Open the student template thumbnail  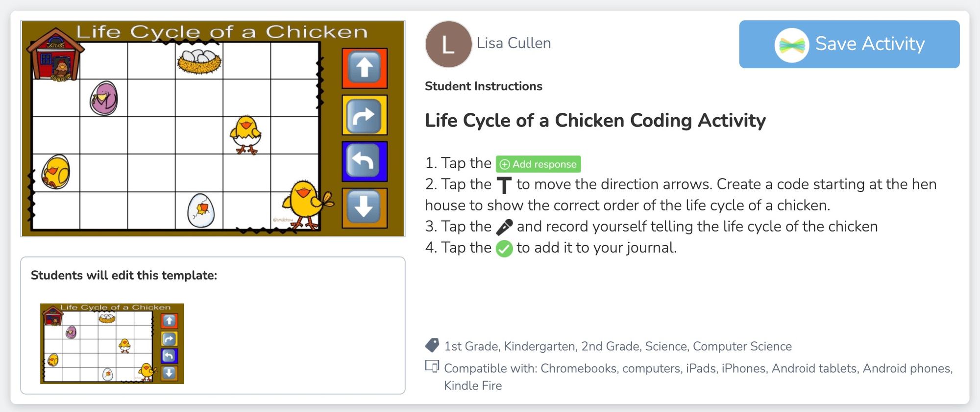(112, 343)
